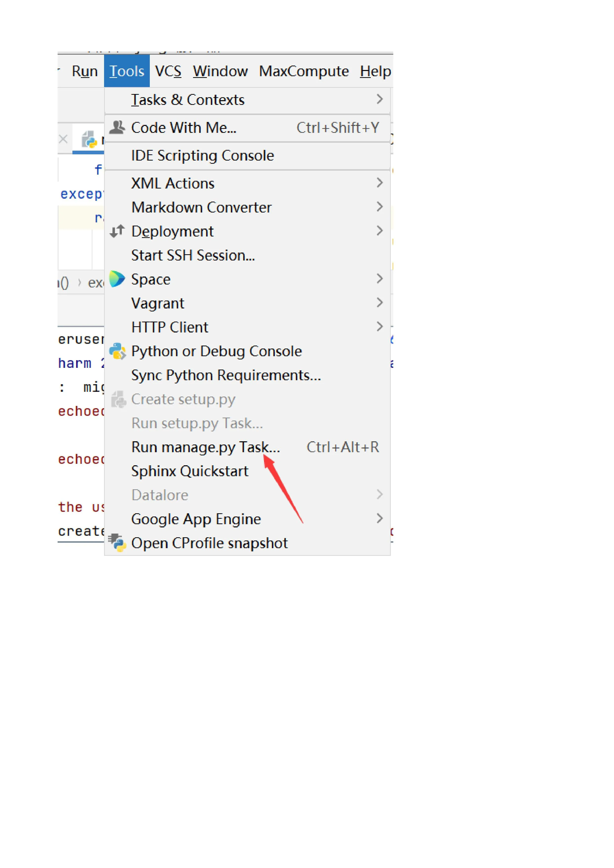The width and height of the screenshot is (614, 868).
Task: Click the Code With Me people icon
Action: [117, 127]
